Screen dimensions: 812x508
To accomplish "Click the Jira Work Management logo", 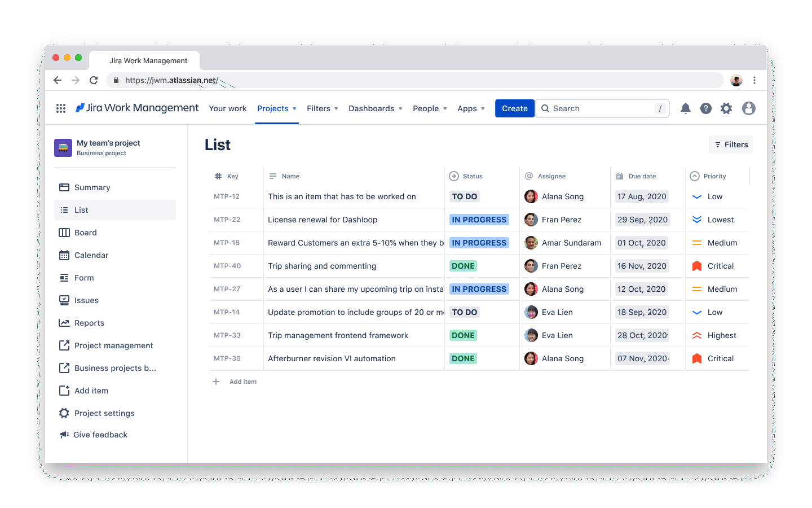I will pos(137,108).
